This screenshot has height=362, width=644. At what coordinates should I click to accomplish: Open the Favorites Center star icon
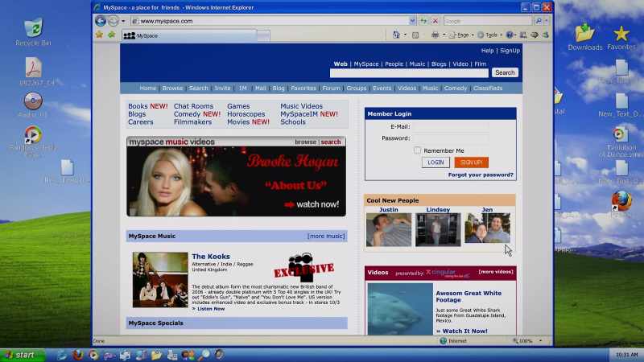pyautogui.click(x=99, y=35)
